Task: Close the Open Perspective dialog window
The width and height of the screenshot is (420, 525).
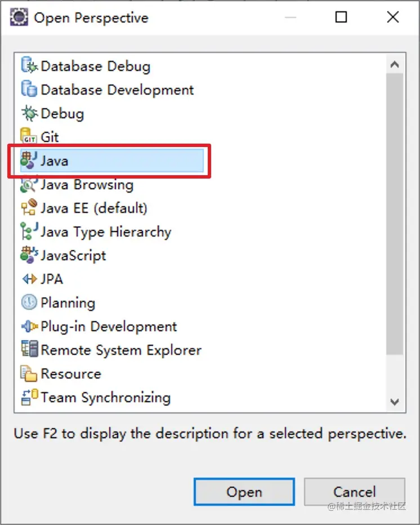Action: pyautogui.click(x=393, y=17)
